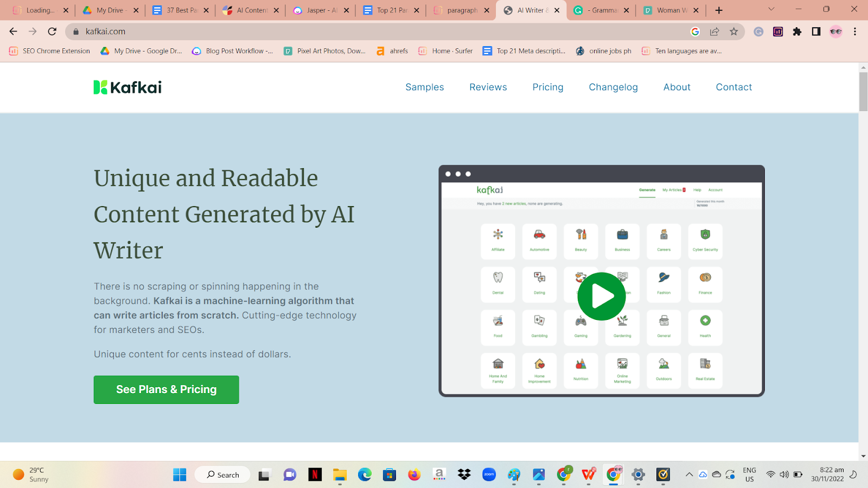Go back to the previous page

(14, 31)
